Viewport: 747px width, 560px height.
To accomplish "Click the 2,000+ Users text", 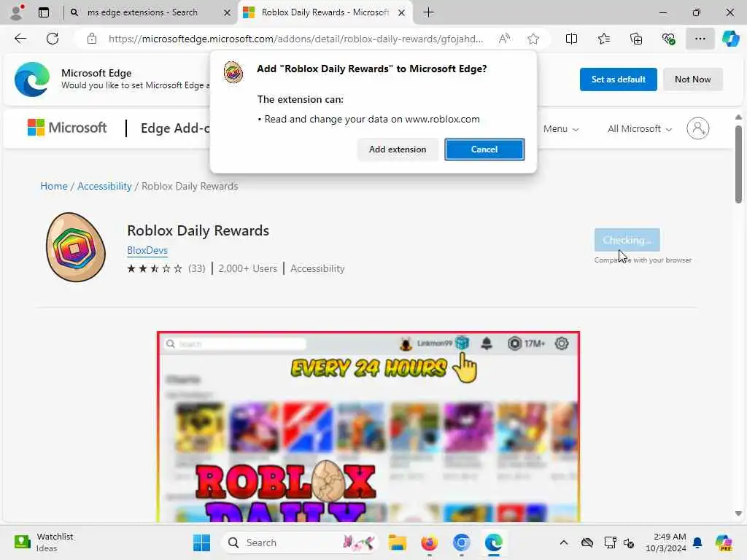I will coord(248,268).
